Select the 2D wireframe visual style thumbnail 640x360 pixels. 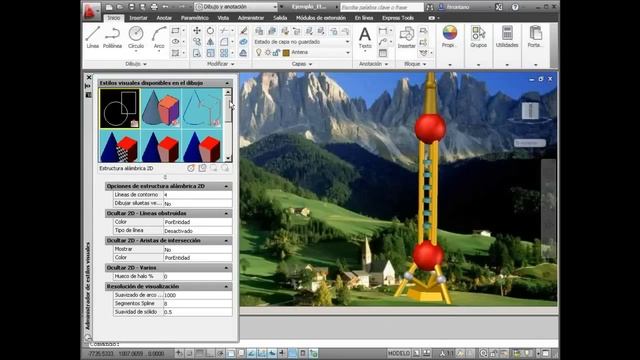(120, 109)
